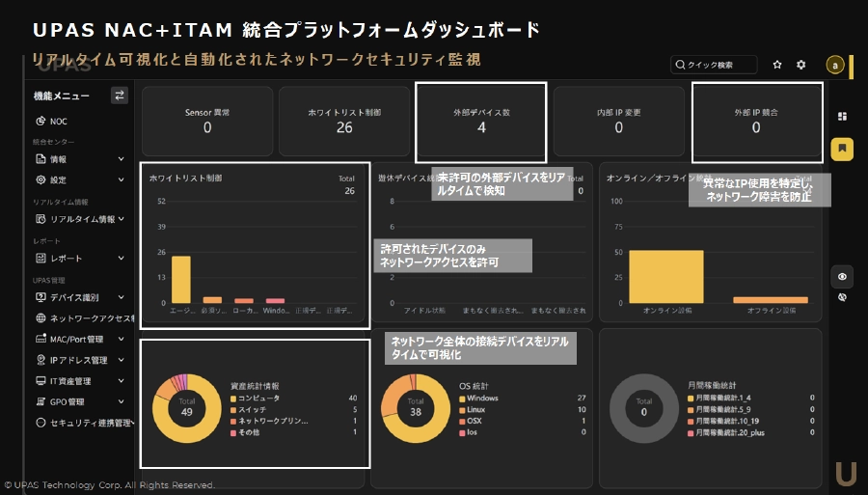
Task: Click the NOC icon in sidebar
Action: (41, 122)
